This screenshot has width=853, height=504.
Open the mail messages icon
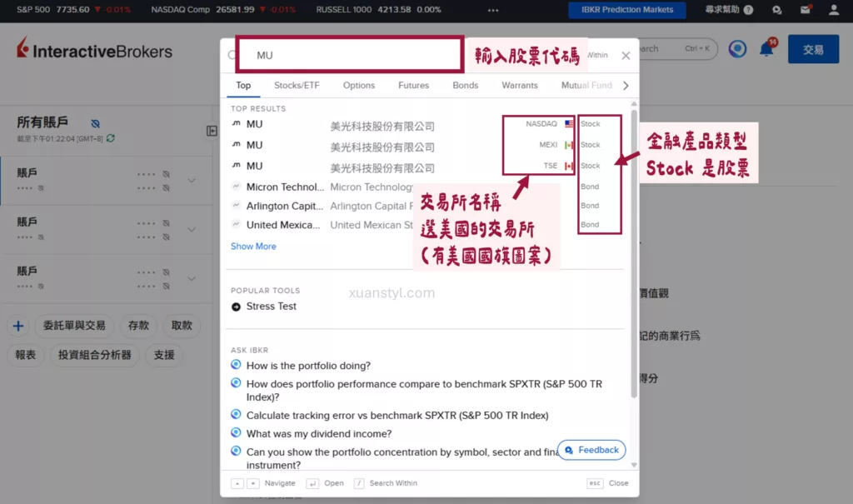(806, 9)
